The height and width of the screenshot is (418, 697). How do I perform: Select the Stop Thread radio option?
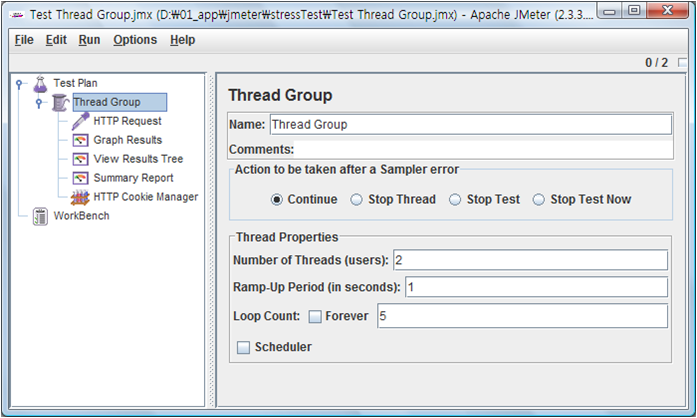point(357,199)
